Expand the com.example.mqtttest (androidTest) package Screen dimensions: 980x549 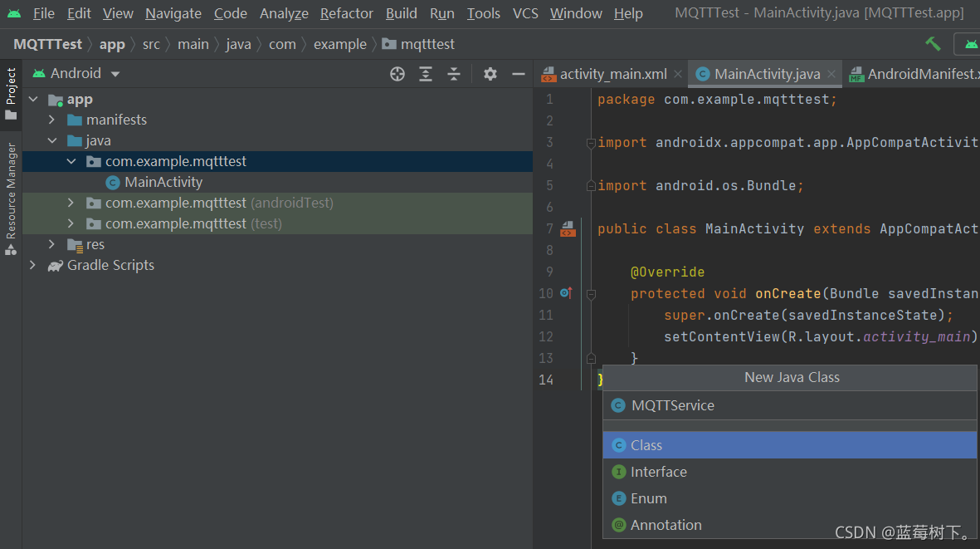pyautogui.click(x=71, y=203)
